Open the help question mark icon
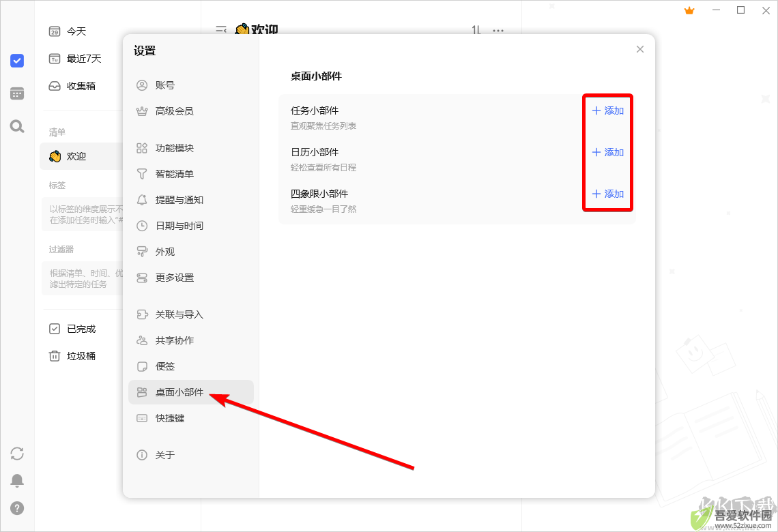 coord(17,507)
